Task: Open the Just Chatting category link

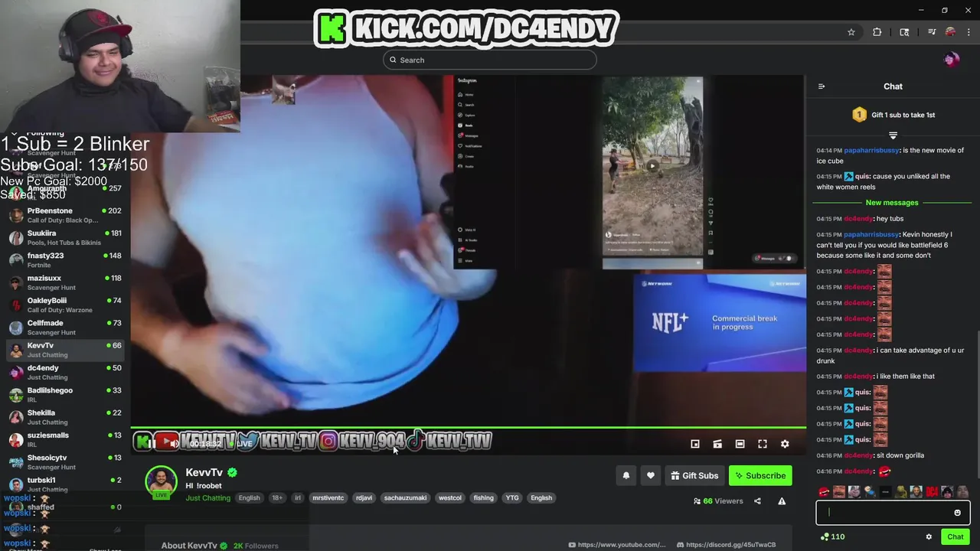Action: point(207,498)
